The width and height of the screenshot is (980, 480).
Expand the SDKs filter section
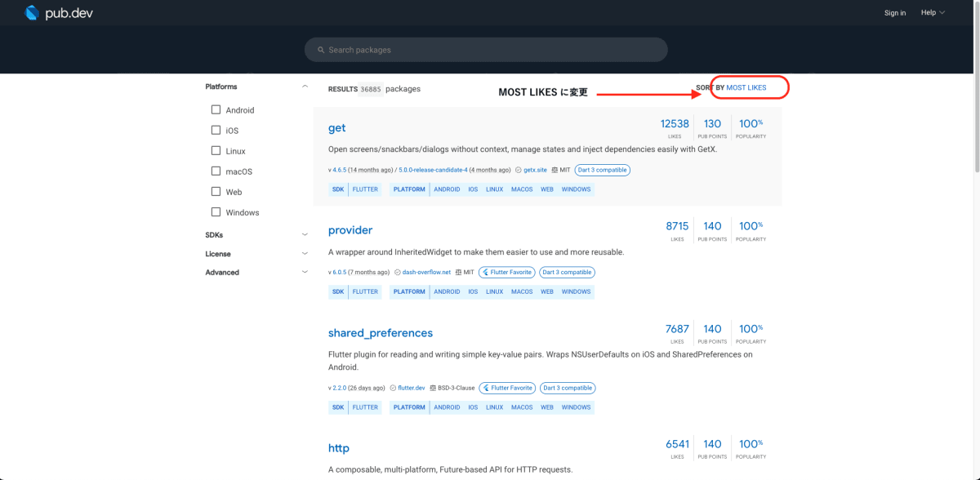click(305, 235)
